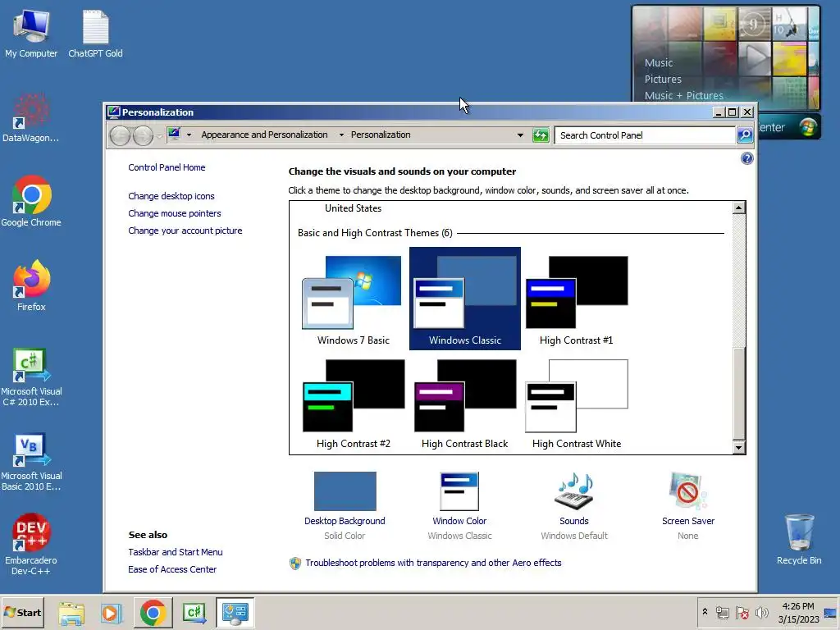Open Help via the question mark icon
This screenshot has height=630, width=840.
coord(746,158)
